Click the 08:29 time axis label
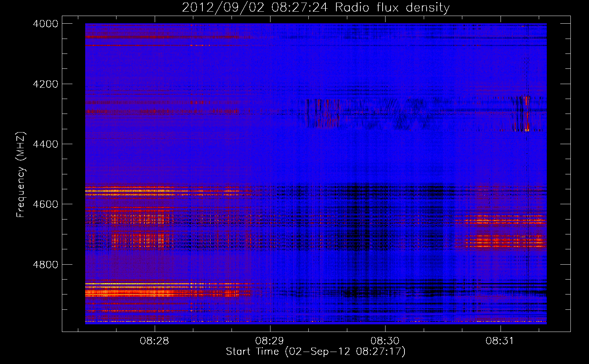This screenshot has height=364, width=589. 270,341
